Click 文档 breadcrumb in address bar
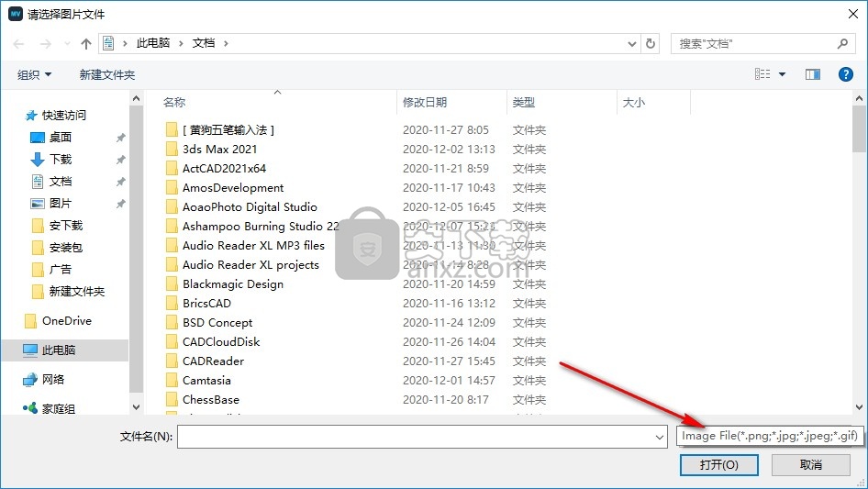868x489 pixels. point(204,43)
